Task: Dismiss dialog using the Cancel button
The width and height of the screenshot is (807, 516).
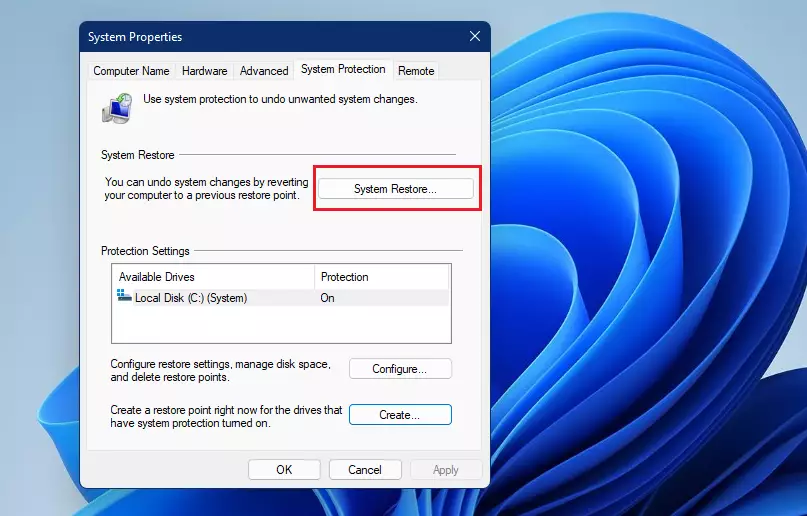Action: tap(365, 470)
